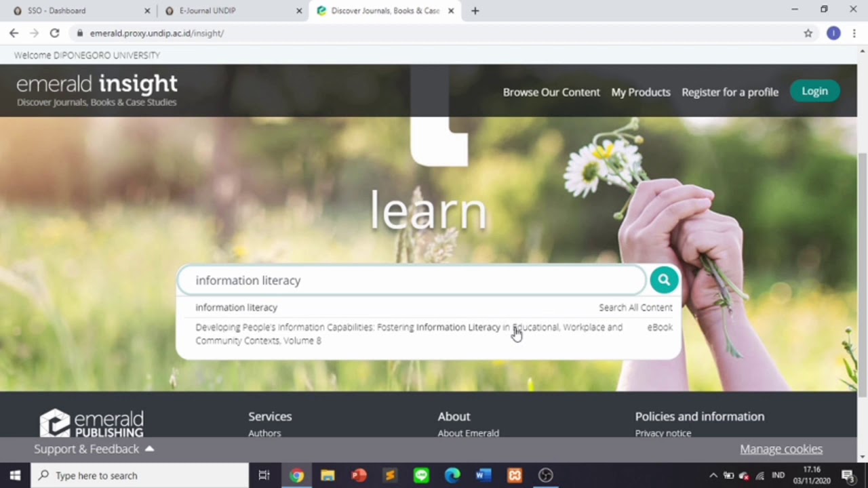Screen dimensions: 868x488
Task: Click into the search text field
Action: tap(410, 280)
